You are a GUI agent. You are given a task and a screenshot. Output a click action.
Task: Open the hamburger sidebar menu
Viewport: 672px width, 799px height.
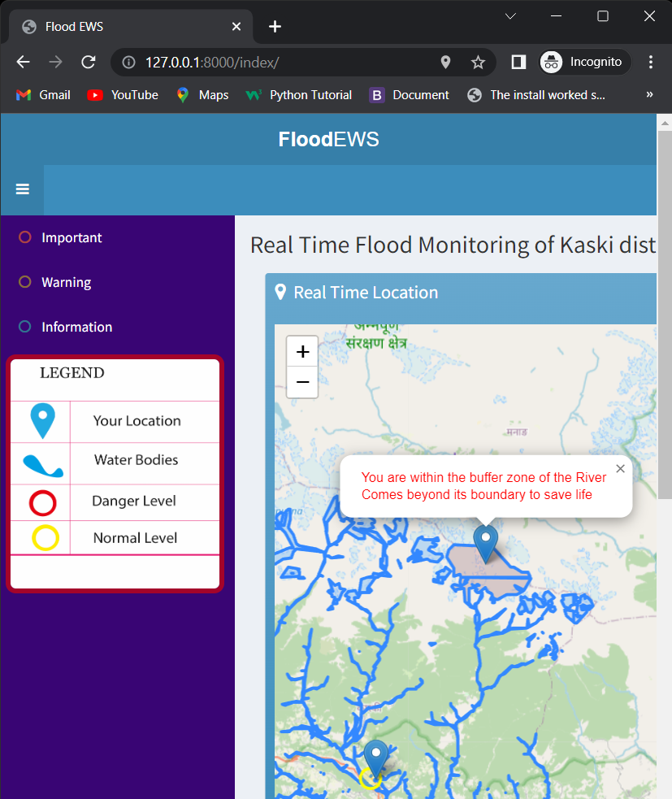click(23, 189)
